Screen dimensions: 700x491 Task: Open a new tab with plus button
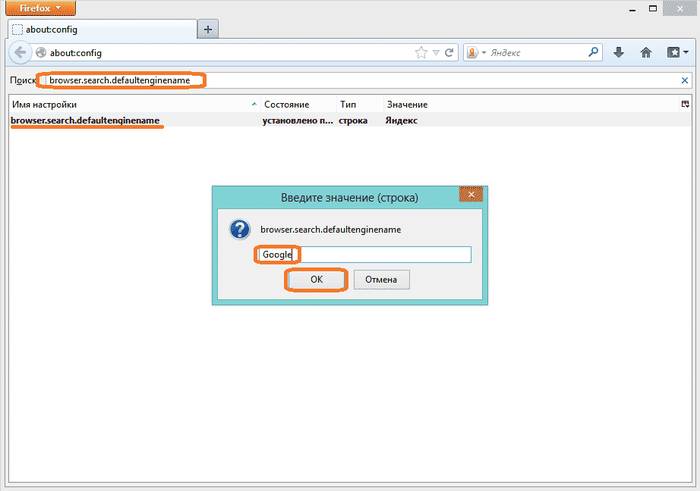208,29
